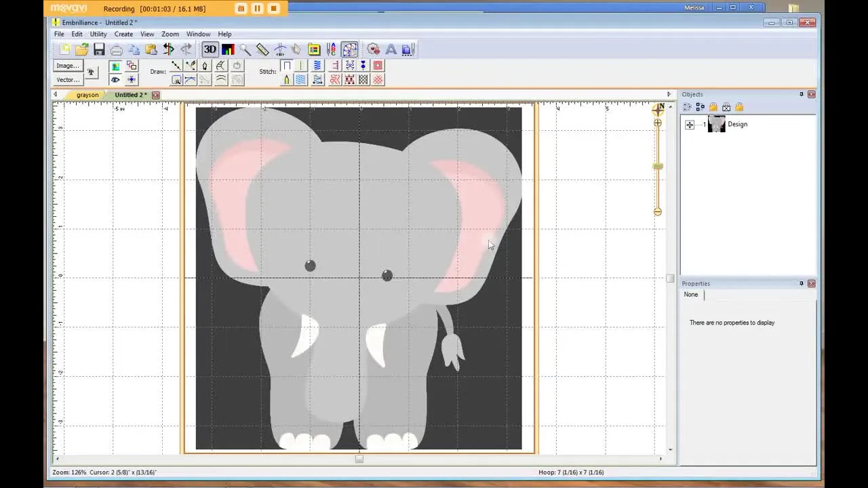Click the Design thumbnail in Objects
Viewport: 868px width, 488px height.
[x=716, y=124]
